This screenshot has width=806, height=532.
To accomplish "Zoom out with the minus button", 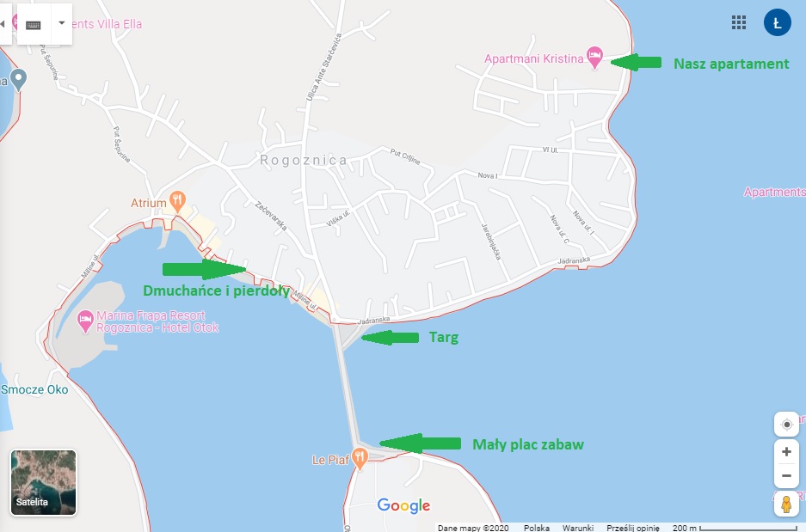I will [x=786, y=475].
